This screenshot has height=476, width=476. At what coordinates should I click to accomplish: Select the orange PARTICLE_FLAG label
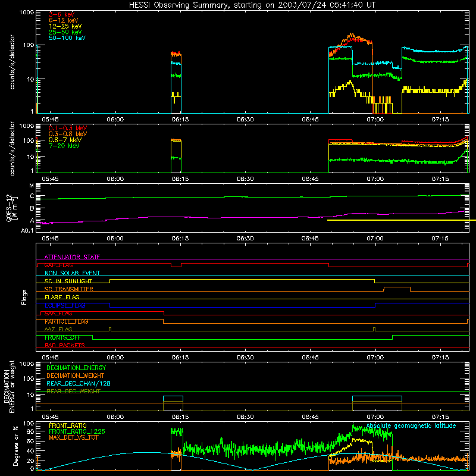(x=67, y=321)
